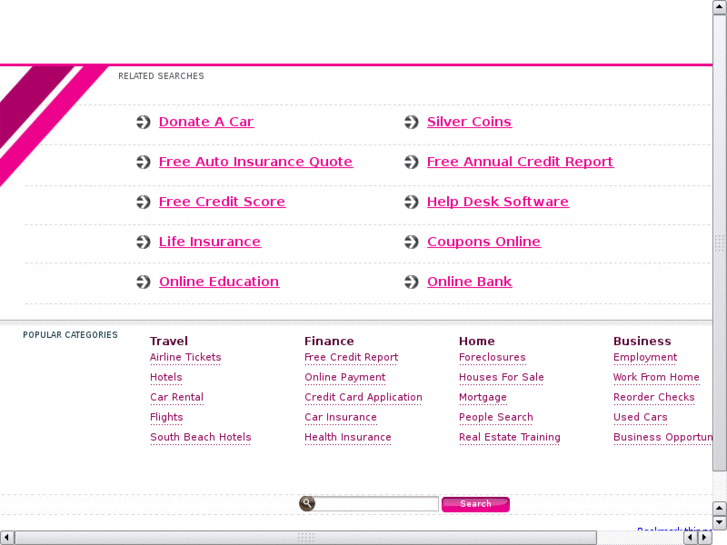
Task: Open the Free Annual Credit Report link
Action: coord(520,161)
